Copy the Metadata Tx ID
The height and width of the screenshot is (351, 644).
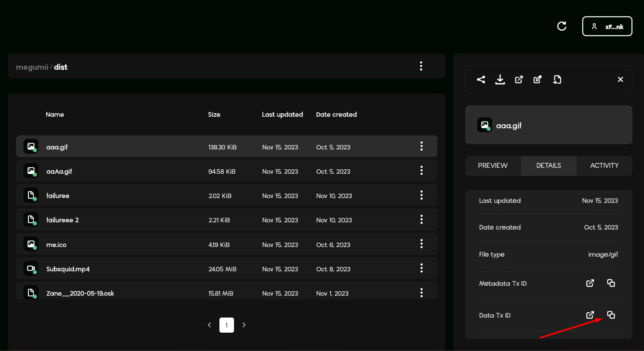click(611, 283)
